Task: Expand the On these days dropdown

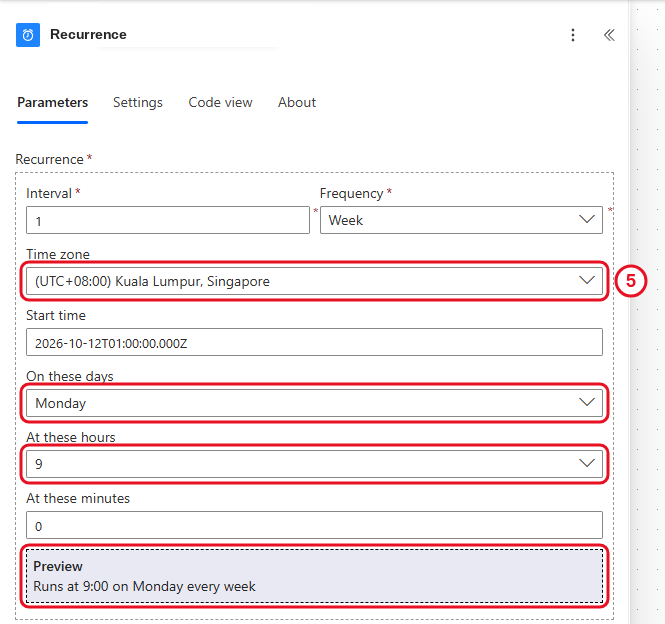Action: click(x=314, y=403)
